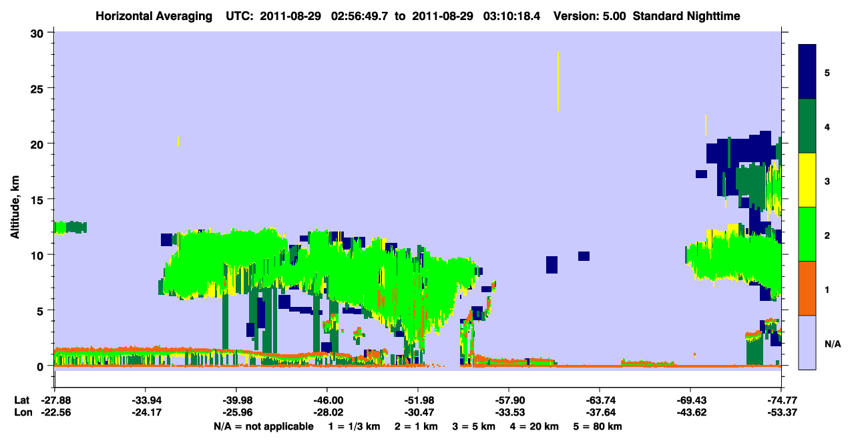The height and width of the screenshot is (445, 868).
Task: Click the lavender N/A legend swatch
Action: point(807,342)
